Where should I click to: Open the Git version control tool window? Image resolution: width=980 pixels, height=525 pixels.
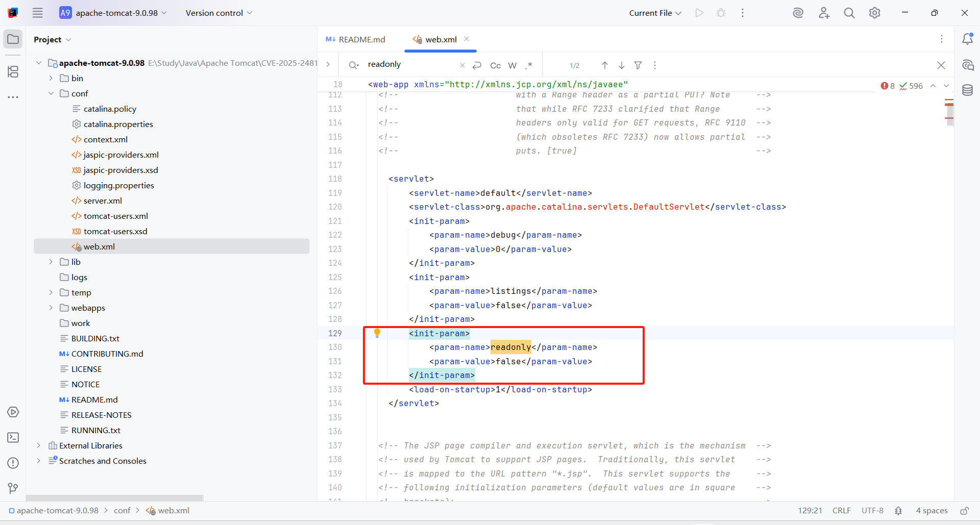[x=13, y=488]
